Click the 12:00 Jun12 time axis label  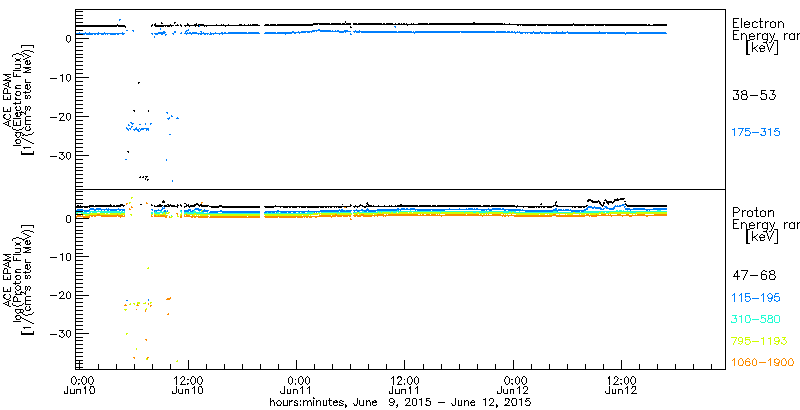point(621,384)
